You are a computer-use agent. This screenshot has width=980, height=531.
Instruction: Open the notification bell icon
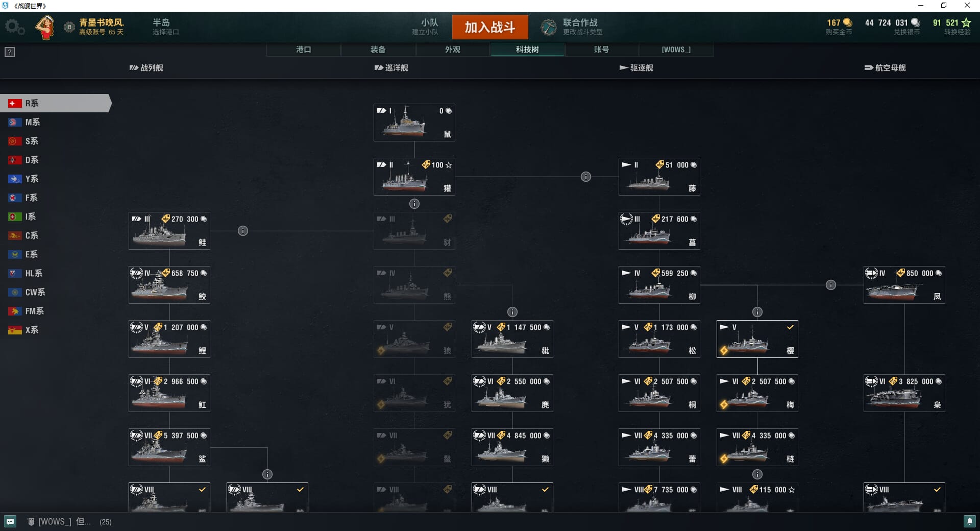pos(969,521)
